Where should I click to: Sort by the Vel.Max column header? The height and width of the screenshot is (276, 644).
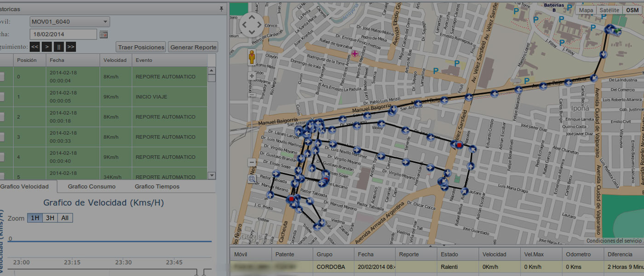540,254
